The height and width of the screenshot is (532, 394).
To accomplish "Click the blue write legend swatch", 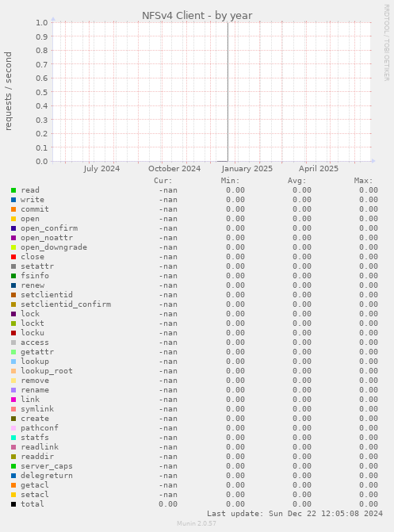I will click(13, 200).
